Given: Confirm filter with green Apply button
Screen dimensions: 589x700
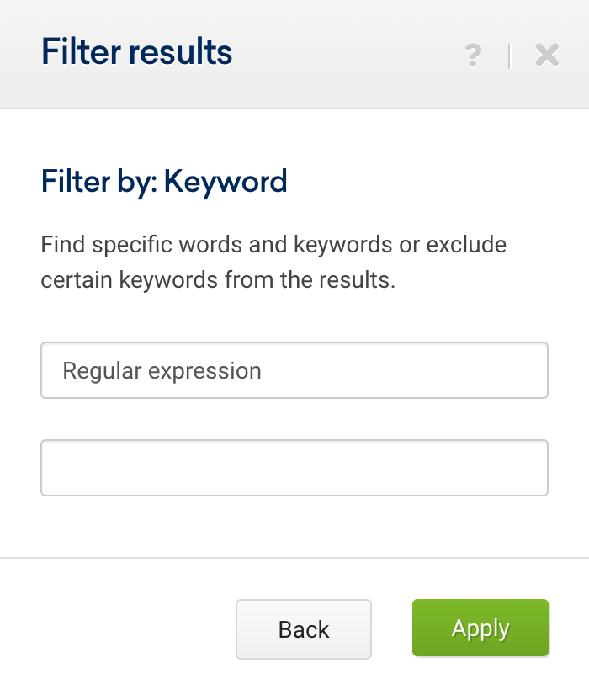Looking at the screenshot, I should pyautogui.click(x=480, y=628).
